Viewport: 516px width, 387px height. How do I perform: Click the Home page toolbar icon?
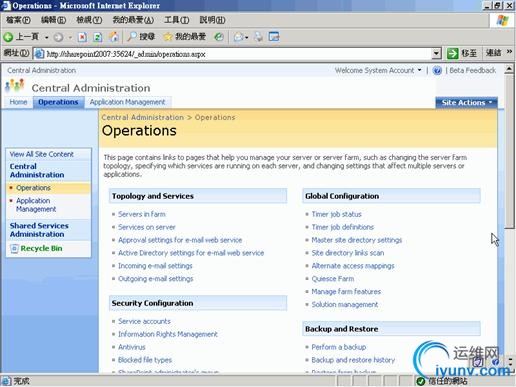tap(114, 37)
